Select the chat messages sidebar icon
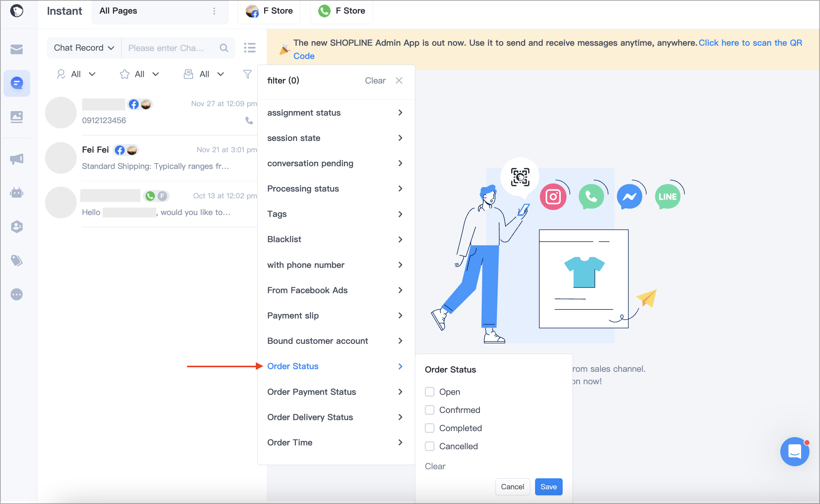Viewport: 820px width, 504px height. click(x=17, y=83)
